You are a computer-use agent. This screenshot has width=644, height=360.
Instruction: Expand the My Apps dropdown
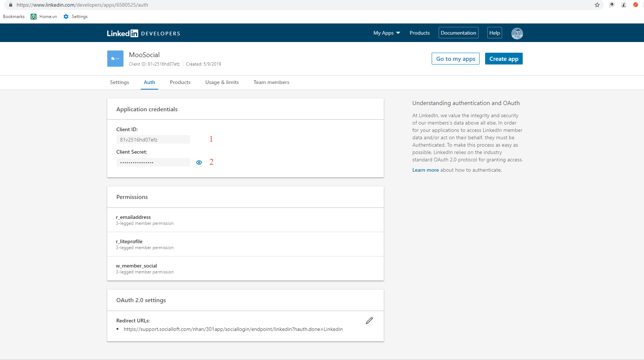tap(387, 33)
